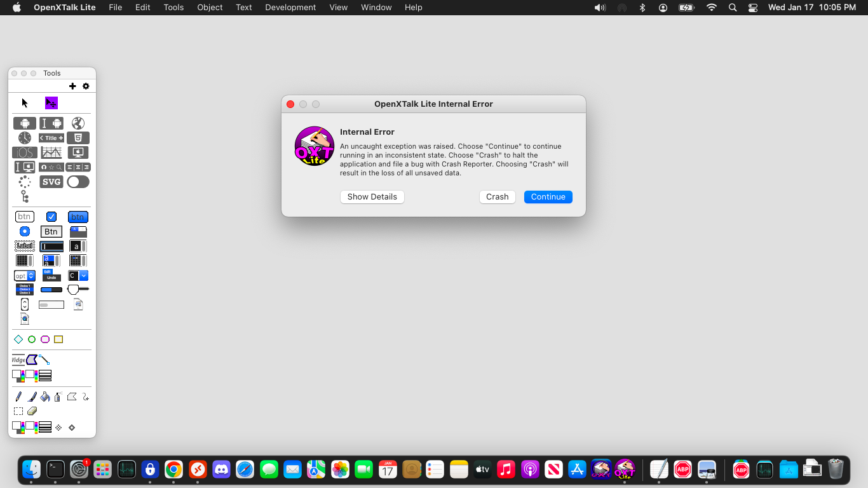Open the File menu

(x=116, y=8)
